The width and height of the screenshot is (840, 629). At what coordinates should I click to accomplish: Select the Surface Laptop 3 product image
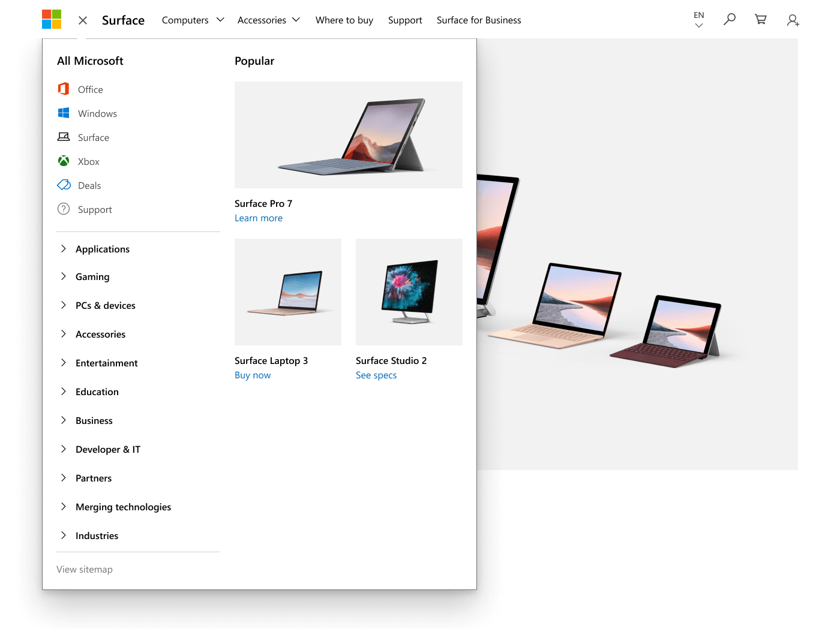coord(288,292)
